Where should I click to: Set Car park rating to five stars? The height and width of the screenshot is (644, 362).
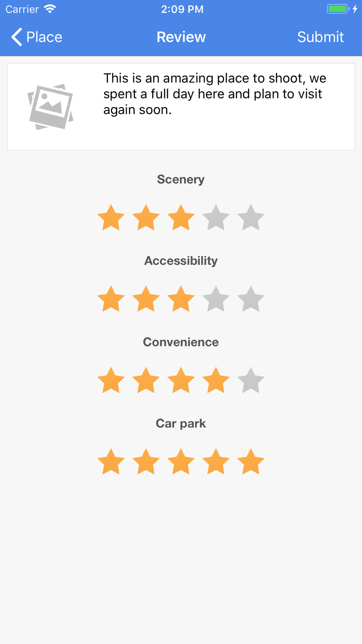[251, 461]
